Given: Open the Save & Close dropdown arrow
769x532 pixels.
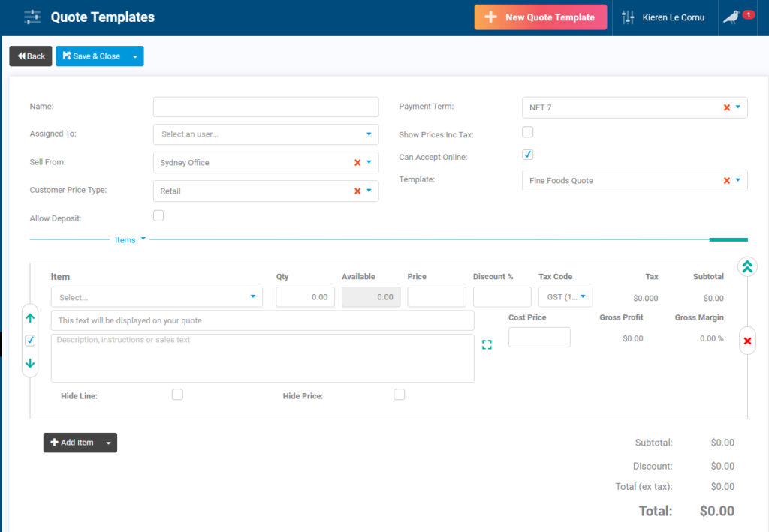Looking at the screenshot, I should (134, 56).
